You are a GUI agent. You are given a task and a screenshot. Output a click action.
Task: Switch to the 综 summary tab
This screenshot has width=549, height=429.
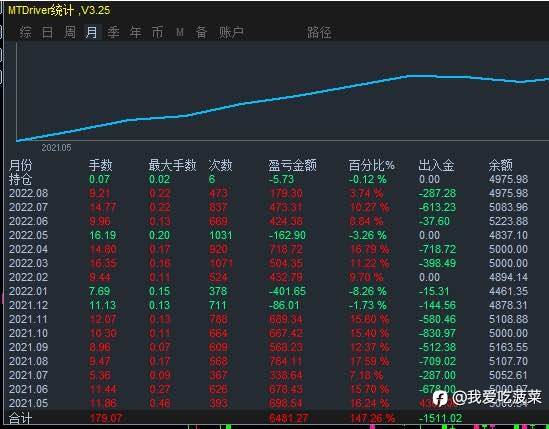click(26, 33)
